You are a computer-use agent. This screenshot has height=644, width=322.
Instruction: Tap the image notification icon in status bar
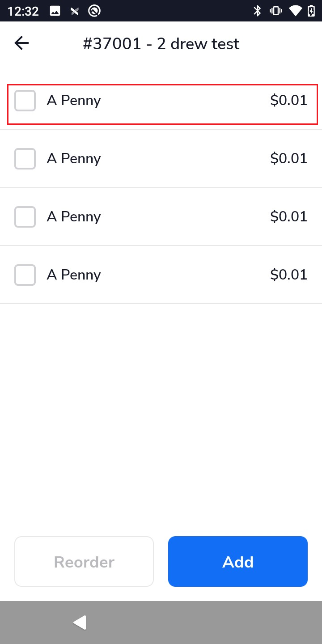click(55, 11)
